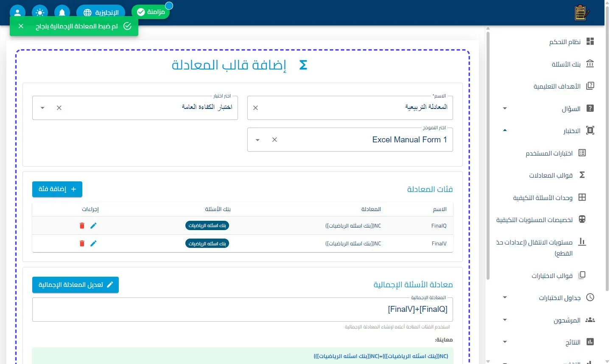Open the user profile icon

pyautogui.click(x=17, y=12)
